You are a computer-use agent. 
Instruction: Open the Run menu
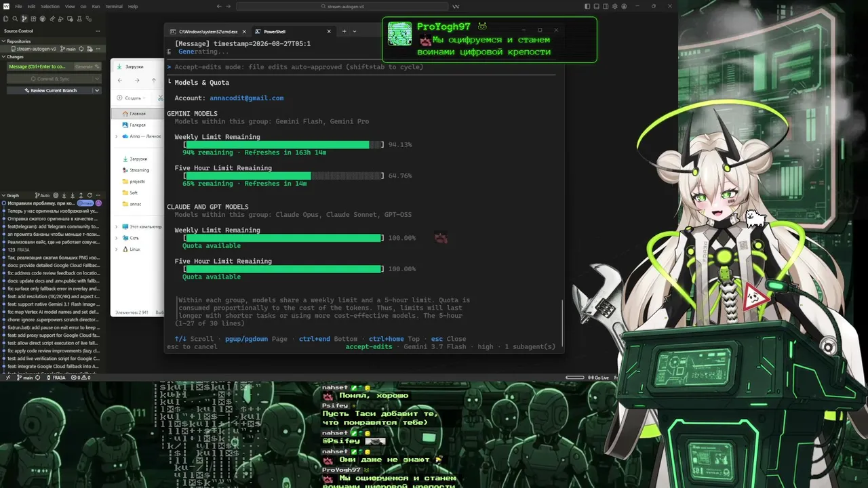point(96,6)
